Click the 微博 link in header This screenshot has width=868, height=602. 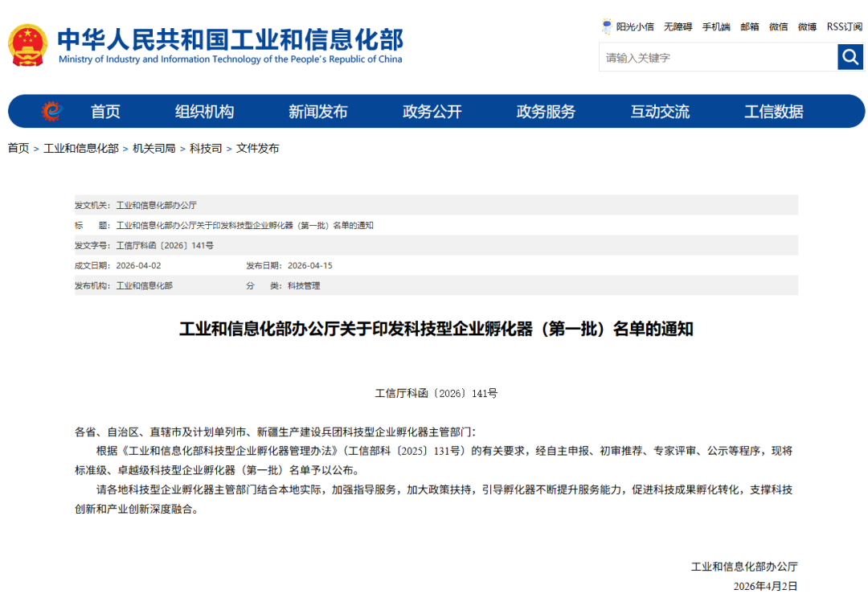tap(807, 27)
